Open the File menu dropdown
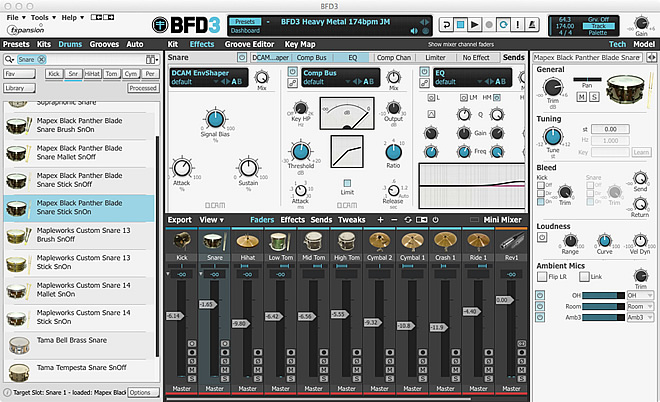Image resolution: width=660 pixels, height=402 pixels. (16, 17)
